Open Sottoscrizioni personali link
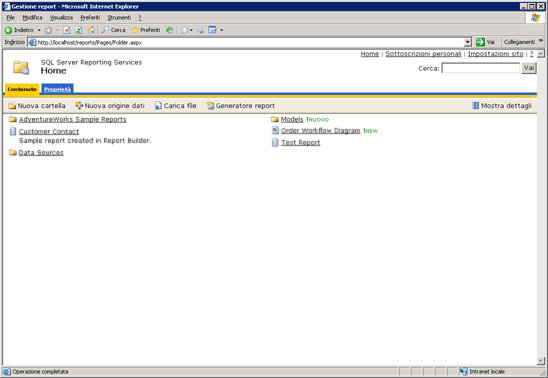548x378 pixels. (423, 54)
